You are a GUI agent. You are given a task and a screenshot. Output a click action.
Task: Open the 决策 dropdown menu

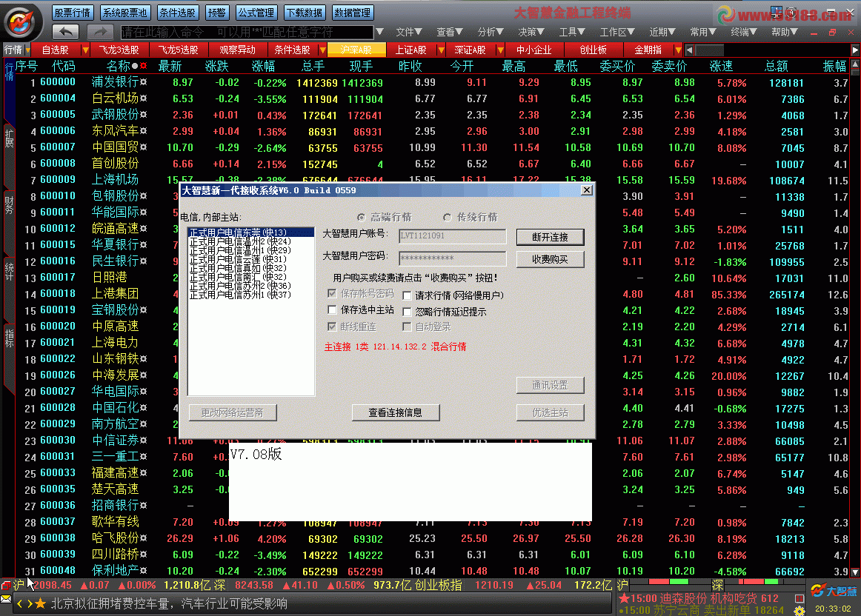tap(531, 33)
